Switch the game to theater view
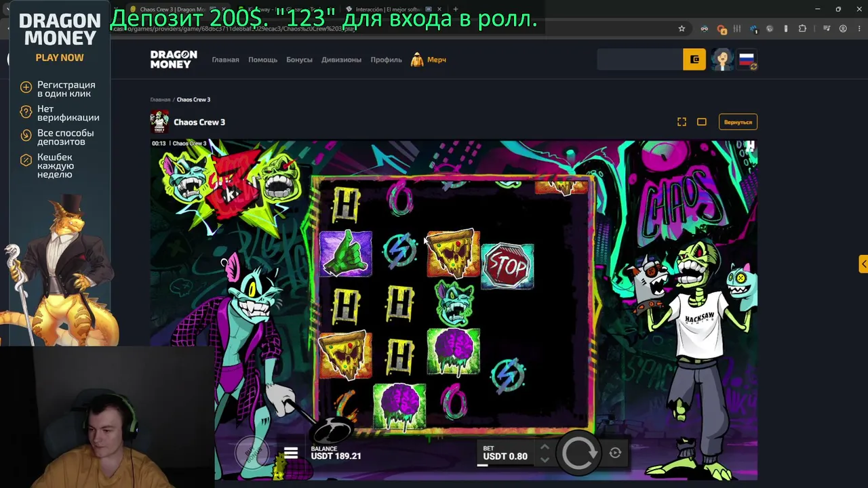Screen dimensions: 868x488 pyautogui.click(x=702, y=122)
